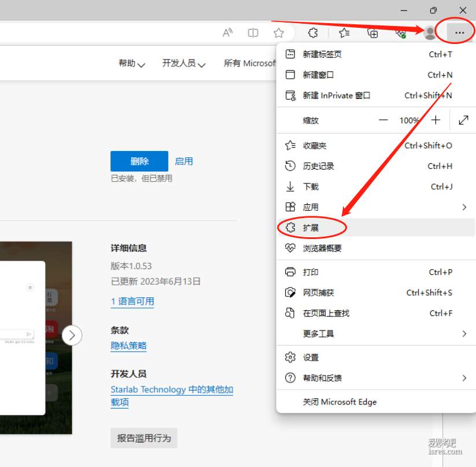Open Favorites list toolbar icon

click(x=344, y=32)
